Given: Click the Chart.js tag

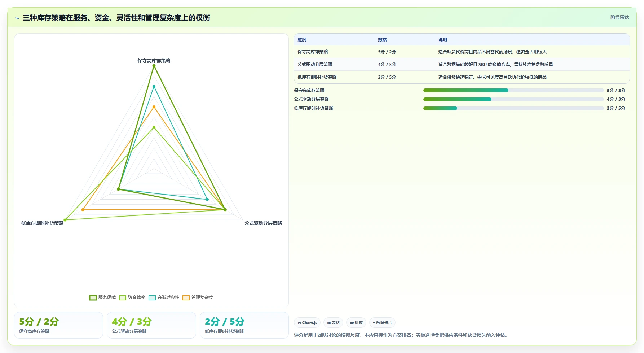Looking at the screenshot, I should click(x=307, y=323).
